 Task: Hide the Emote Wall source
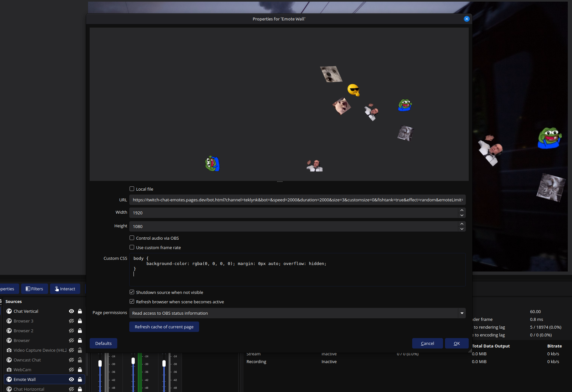tap(71, 379)
